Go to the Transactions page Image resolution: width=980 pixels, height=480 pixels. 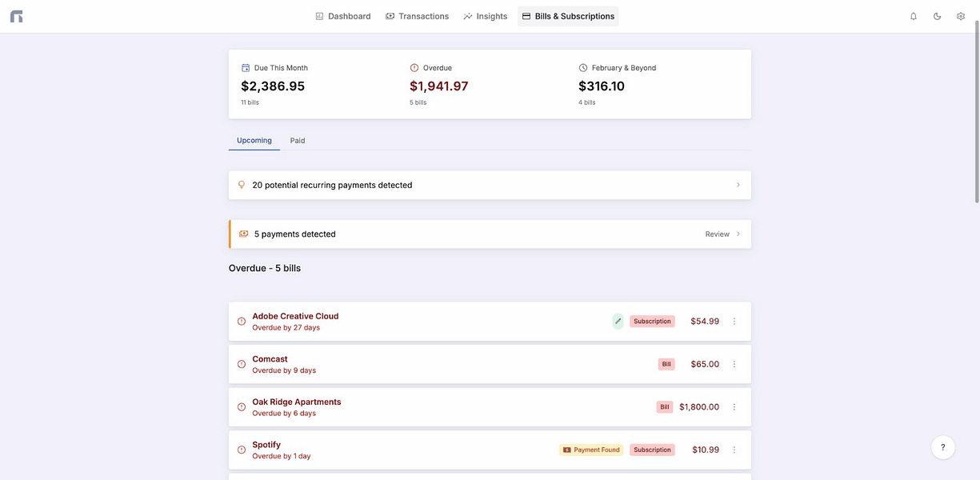[x=417, y=16]
